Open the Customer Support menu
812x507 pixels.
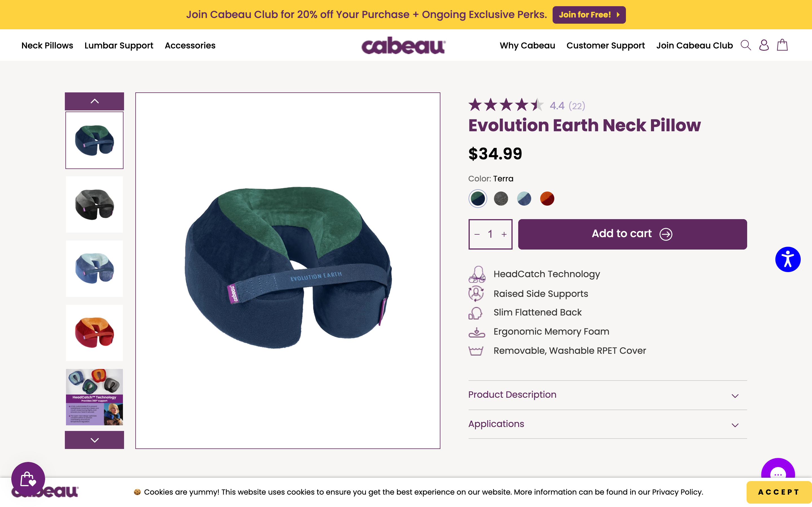click(606, 46)
